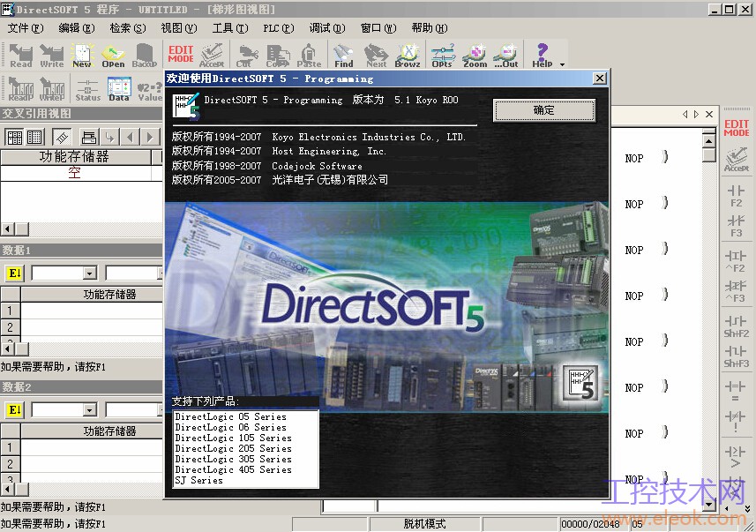This screenshot has width=756, height=532.
Task: Click the E! icon in 数据2 panel
Action: coord(15,410)
